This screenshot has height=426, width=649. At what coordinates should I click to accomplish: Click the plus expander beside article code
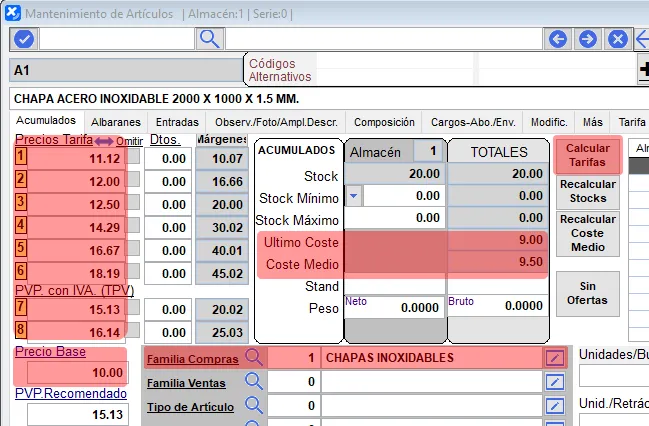pyautogui.click(x=643, y=71)
